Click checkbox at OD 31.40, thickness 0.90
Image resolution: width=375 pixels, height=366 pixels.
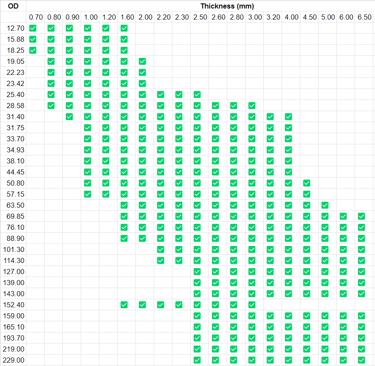tap(69, 117)
